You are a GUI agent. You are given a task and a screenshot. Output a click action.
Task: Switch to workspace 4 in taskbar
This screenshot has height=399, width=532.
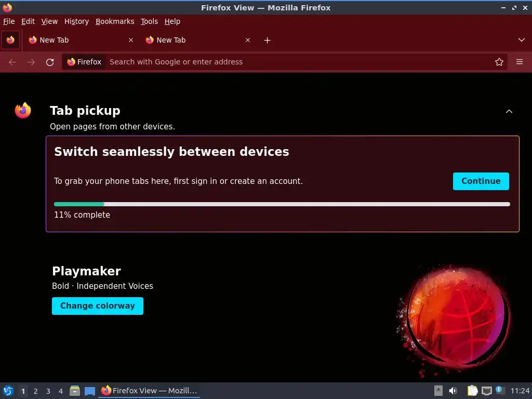pos(61,391)
